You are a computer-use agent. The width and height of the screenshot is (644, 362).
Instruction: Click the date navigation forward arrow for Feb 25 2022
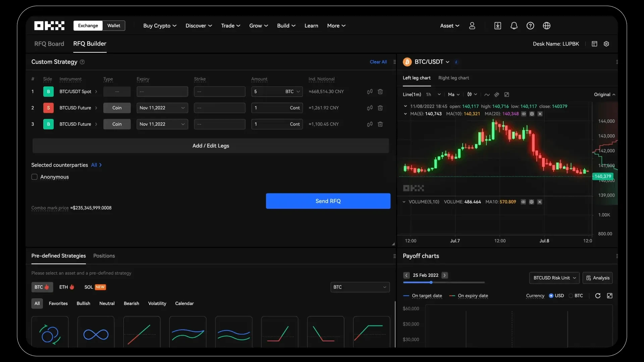pyautogui.click(x=445, y=276)
